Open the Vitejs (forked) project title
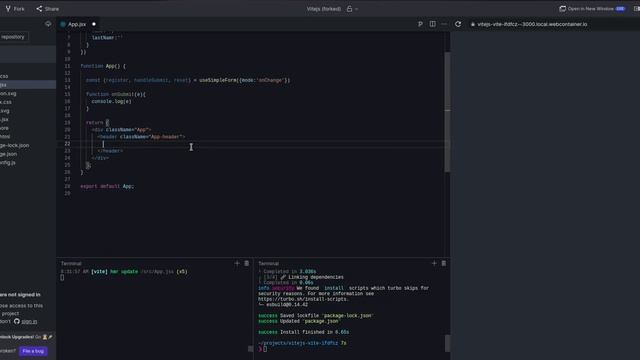The height and width of the screenshot is (360, 640). coord(324,9)
